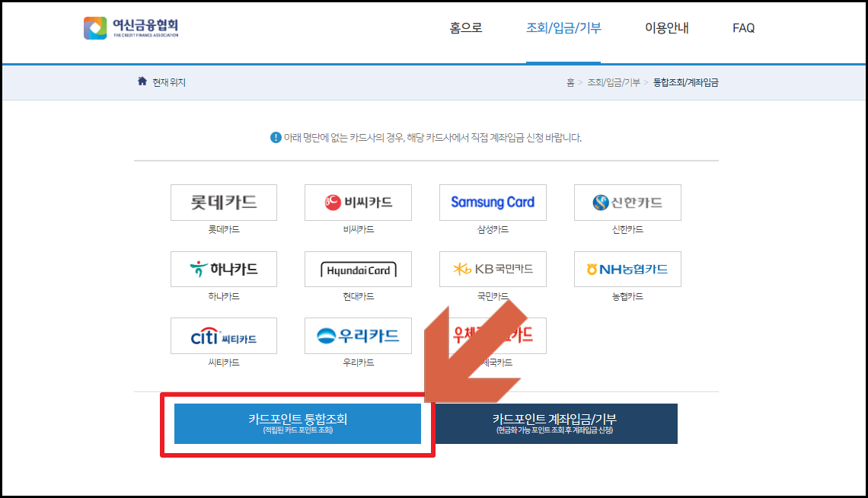Click the Samsung Card logo
The width and height of the screenshot is (868, 498).
(x=492, y=202)
